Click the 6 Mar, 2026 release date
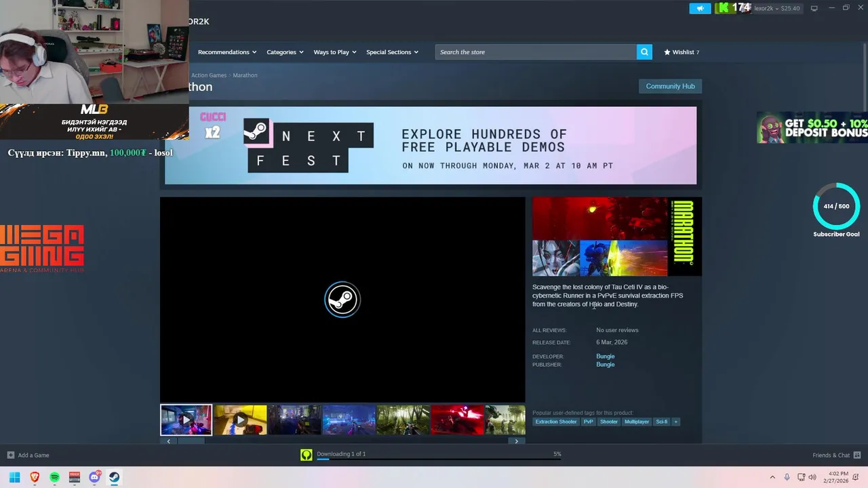Viewport: 868px width, 488px height. pyautogui.click(x=612, y=342)
